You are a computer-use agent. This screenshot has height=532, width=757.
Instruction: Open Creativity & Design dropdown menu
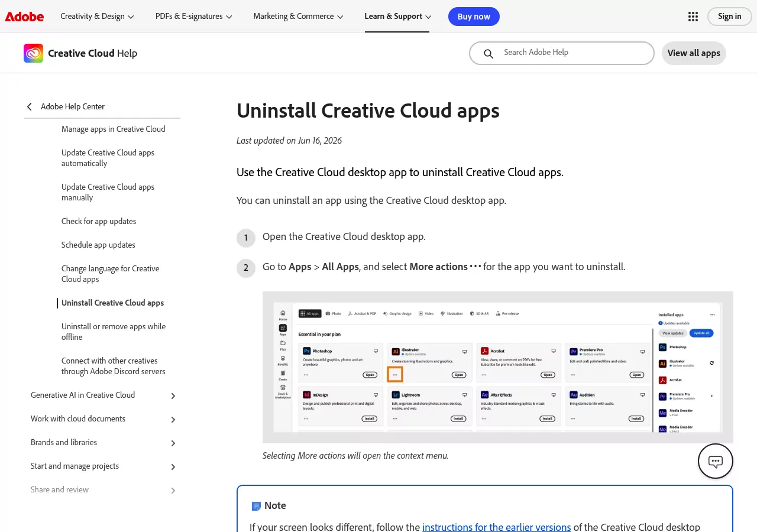coord(98,17)
